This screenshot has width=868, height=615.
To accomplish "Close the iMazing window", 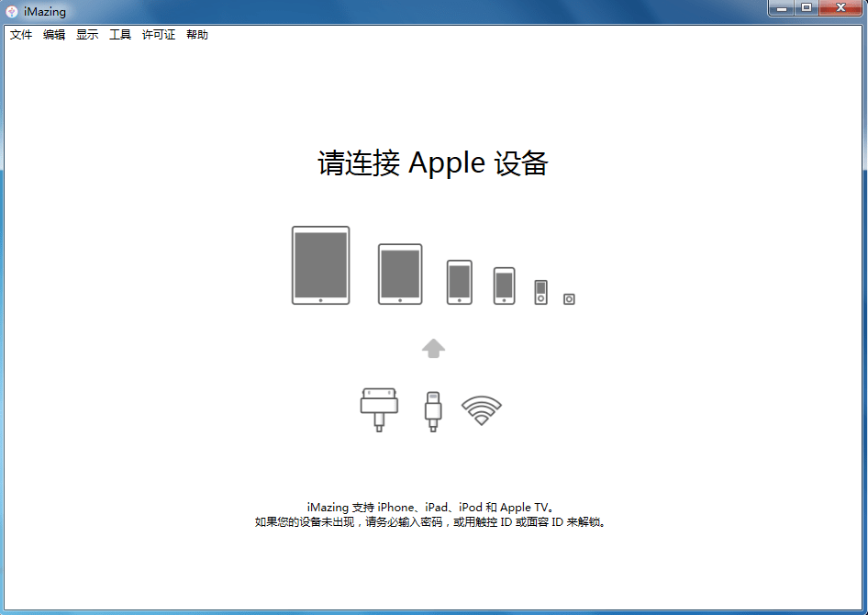I will click(x=840, y=8).
